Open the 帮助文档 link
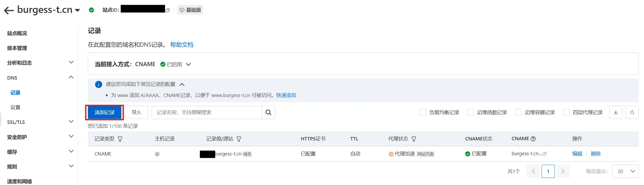 pyautogui.click(x=182, y=45)
